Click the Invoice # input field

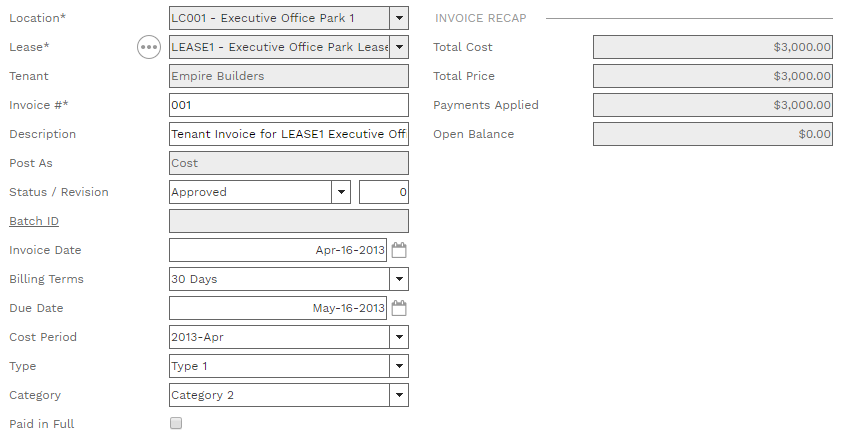click(x=289, y=105)
